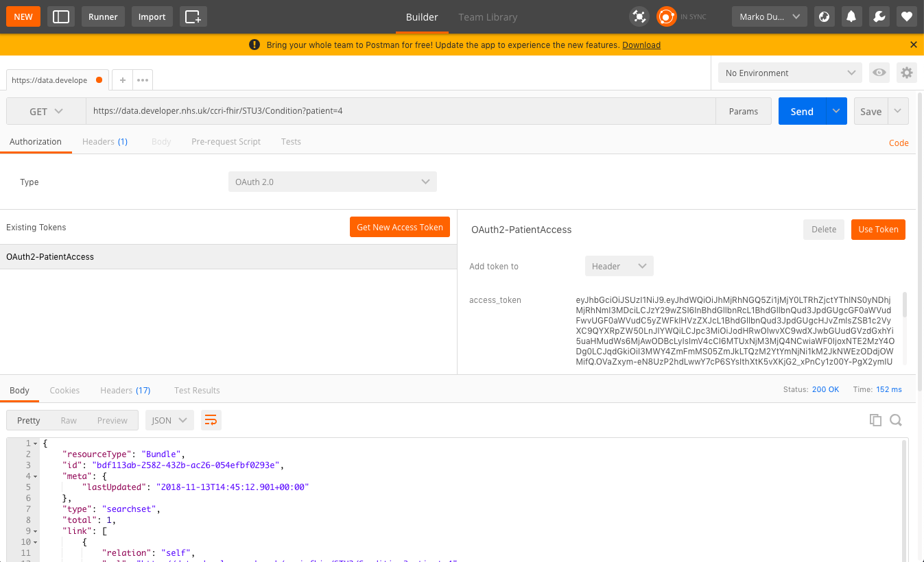The image size is (924, 562).
Task: Open the No Environment dropdown
Action: (x=790, y=73)
